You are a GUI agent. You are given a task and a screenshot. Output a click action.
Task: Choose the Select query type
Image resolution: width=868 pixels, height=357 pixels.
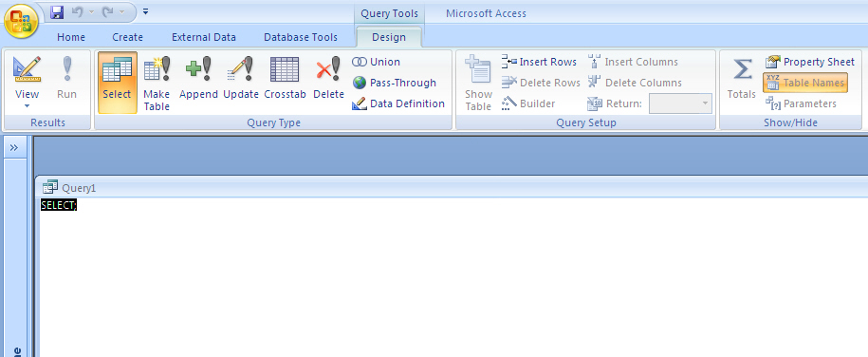point(117,83)
